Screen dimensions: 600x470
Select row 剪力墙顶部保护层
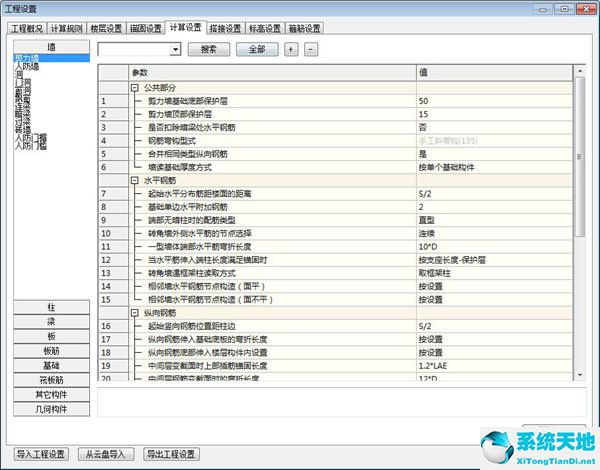pos(335,114)
